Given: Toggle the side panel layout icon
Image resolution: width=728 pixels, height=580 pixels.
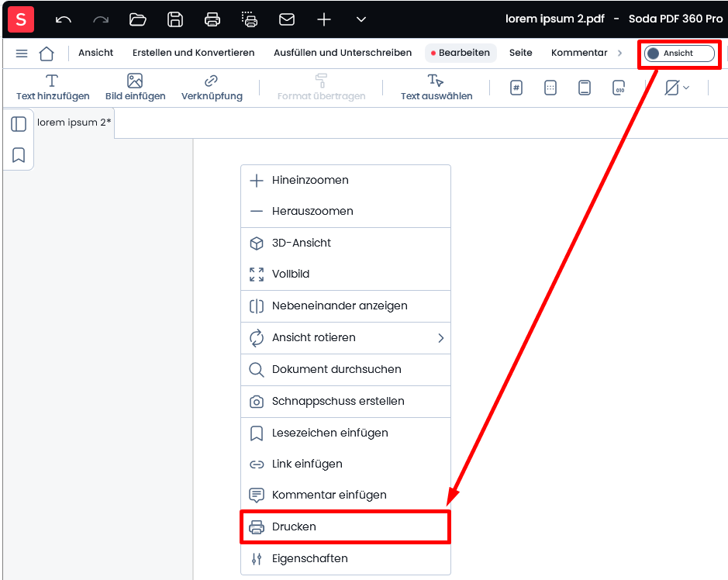Looking at the screenshot, I should coord(19,124).
